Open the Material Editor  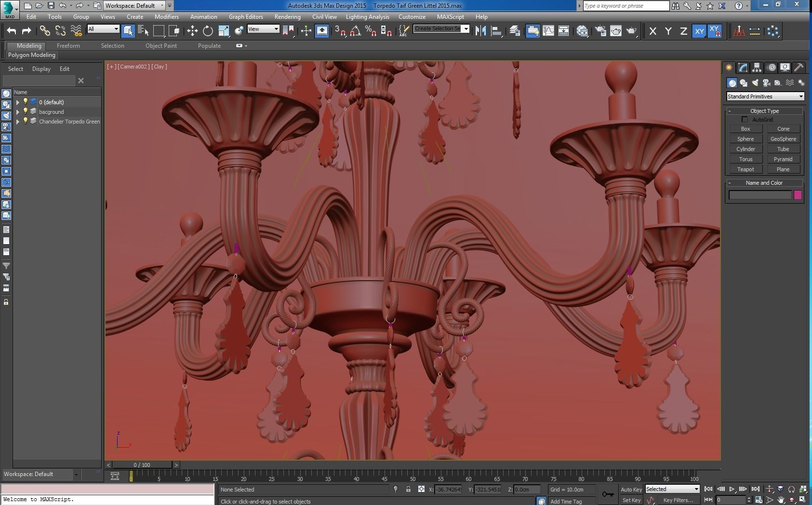tap(582, 31)
